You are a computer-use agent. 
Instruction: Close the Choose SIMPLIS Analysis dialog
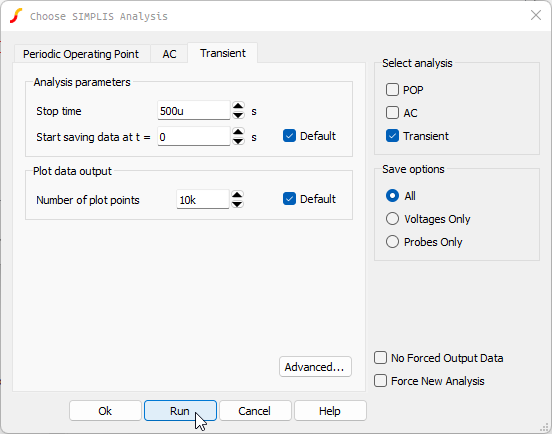point(535,15)
